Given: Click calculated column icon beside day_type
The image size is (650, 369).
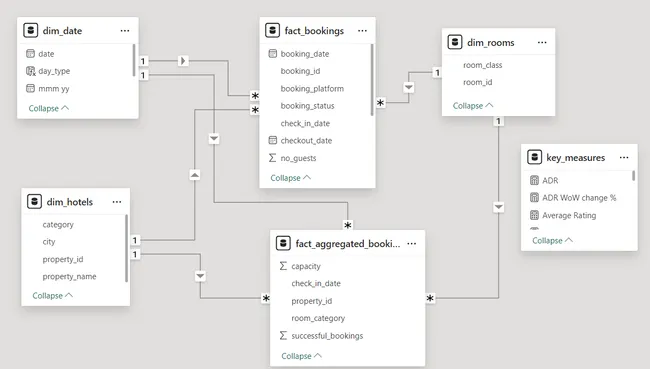Looking at the screenshot, I should 31,71.
